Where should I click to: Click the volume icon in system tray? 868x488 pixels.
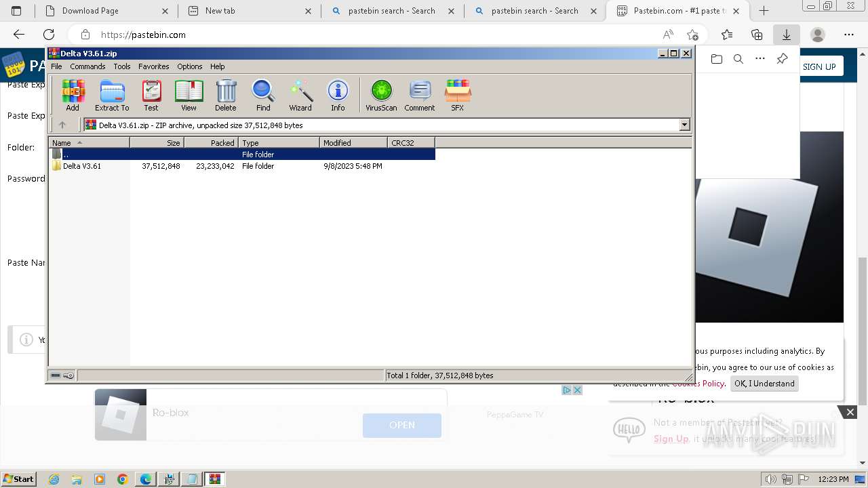770,479
